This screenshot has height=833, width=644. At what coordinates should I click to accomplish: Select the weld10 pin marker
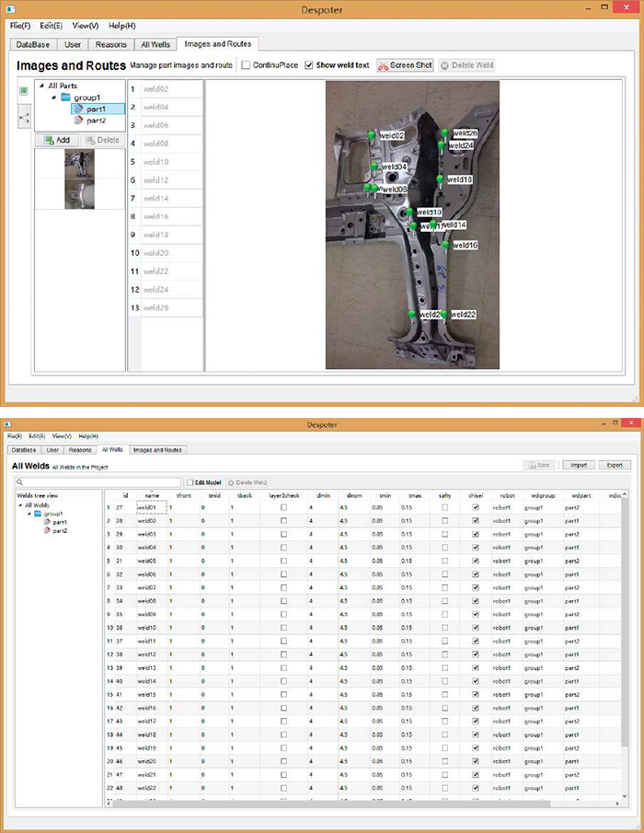409,212
